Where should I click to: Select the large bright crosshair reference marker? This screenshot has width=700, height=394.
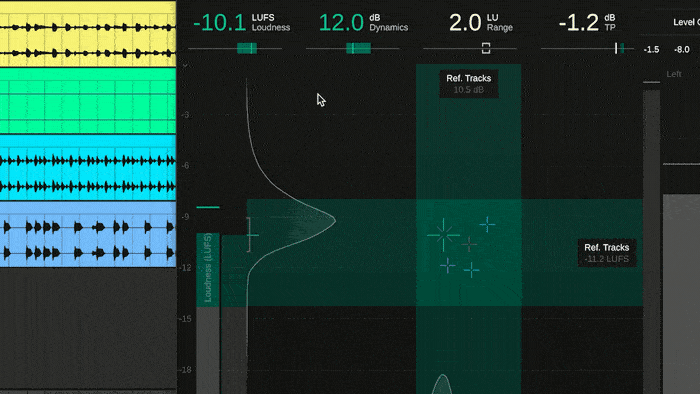click(x=443, y=235)
